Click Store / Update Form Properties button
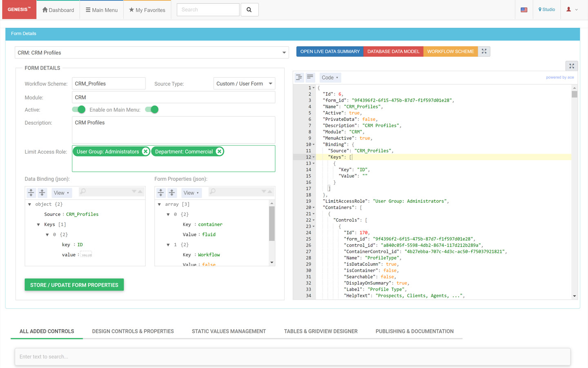 74,285
